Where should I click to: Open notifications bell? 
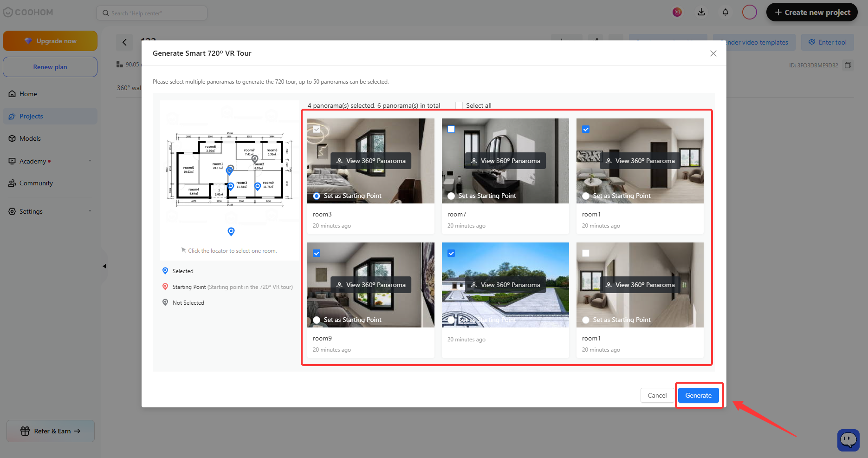725,12
